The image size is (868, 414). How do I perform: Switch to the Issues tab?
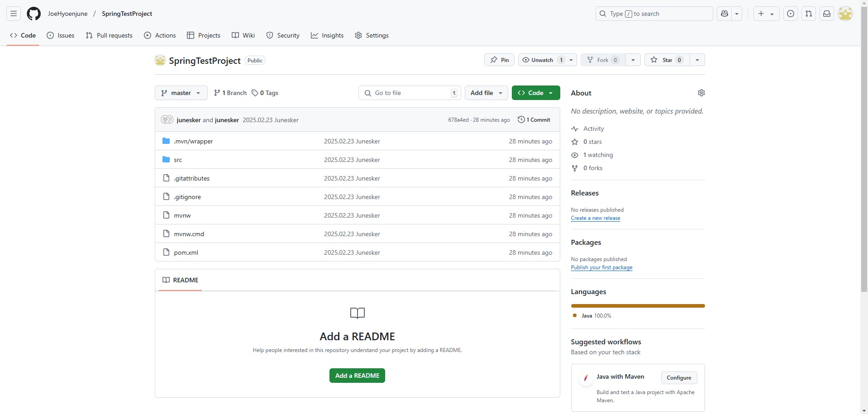tap(61, 35)
